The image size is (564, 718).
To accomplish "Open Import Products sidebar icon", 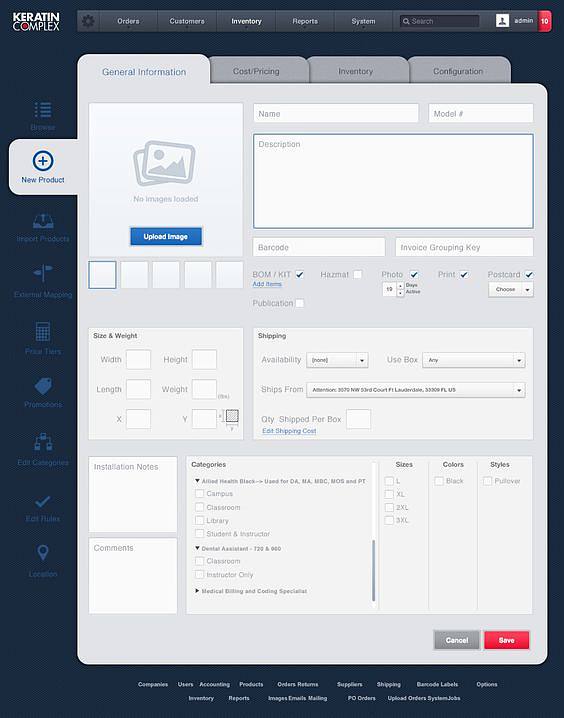I will (43, 222).
